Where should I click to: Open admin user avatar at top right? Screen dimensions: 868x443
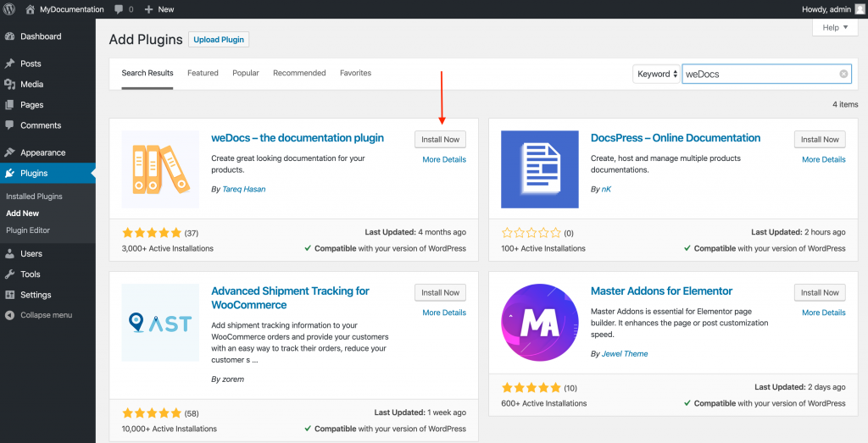(860, 8)
